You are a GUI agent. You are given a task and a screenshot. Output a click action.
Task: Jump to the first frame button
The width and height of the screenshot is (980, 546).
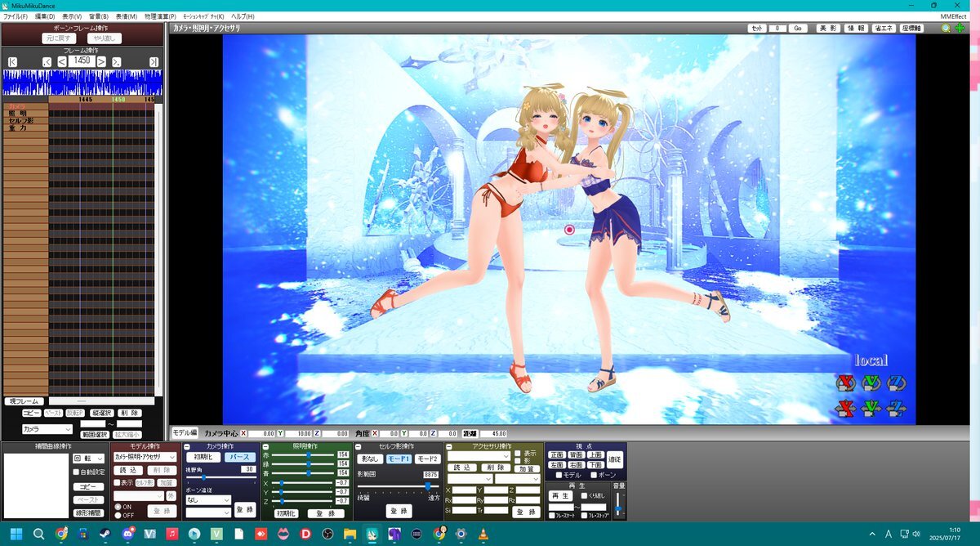(13, 61)
